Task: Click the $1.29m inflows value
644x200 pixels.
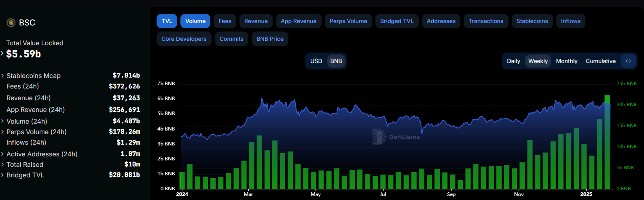Action: 128,142
